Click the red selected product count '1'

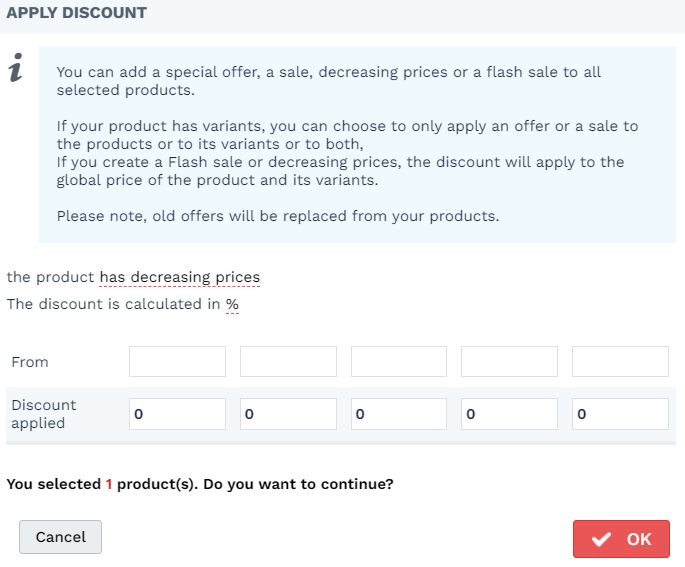click(109, 484)
